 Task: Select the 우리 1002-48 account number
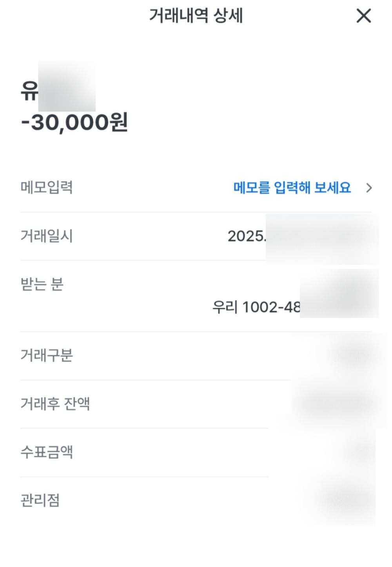click(295, 307)
